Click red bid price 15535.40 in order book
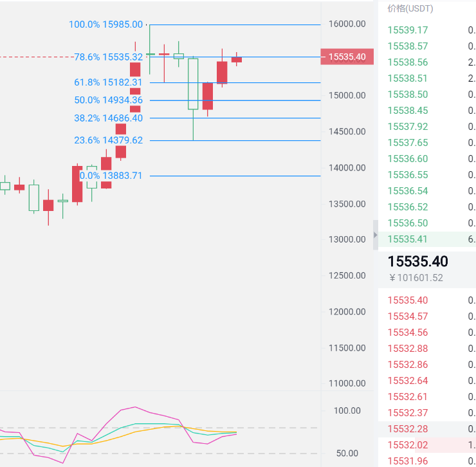The height and width of the screenshot is (467, 476). point(408,300)
